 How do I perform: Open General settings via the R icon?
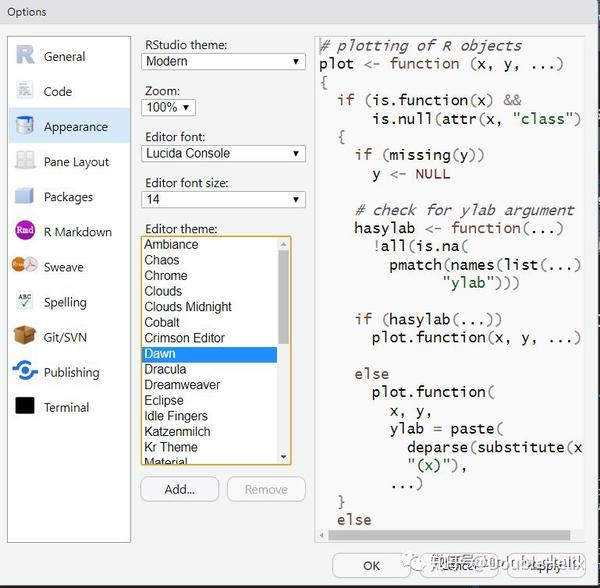point(25,55)
